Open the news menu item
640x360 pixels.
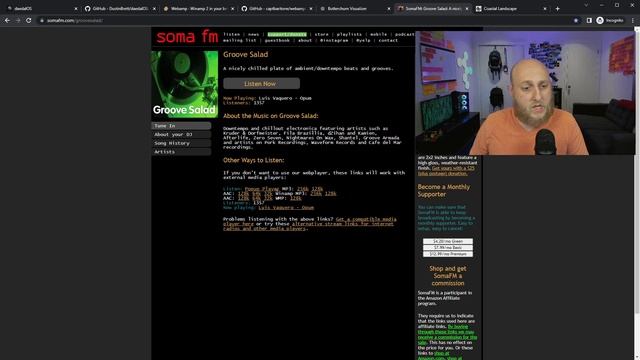253,34
